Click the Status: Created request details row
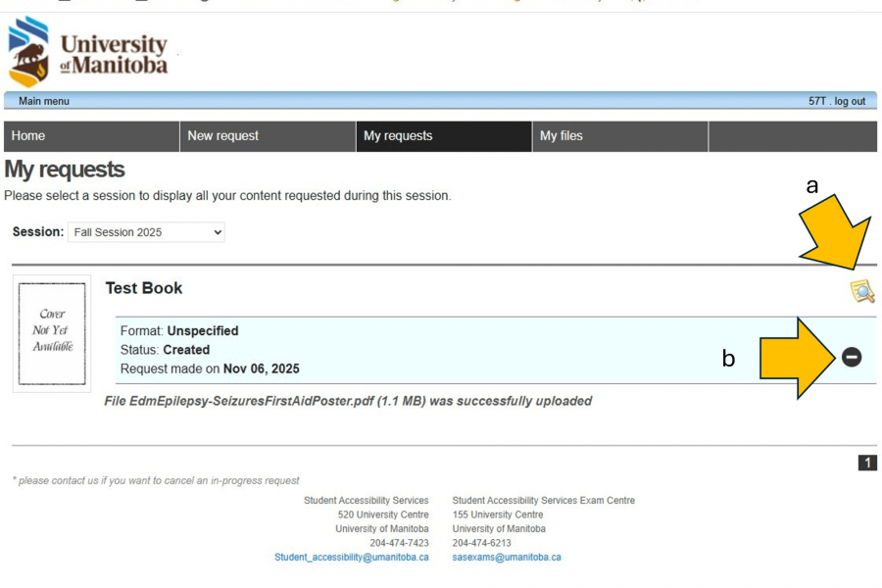The image size is (882, 588). (165, 350)
